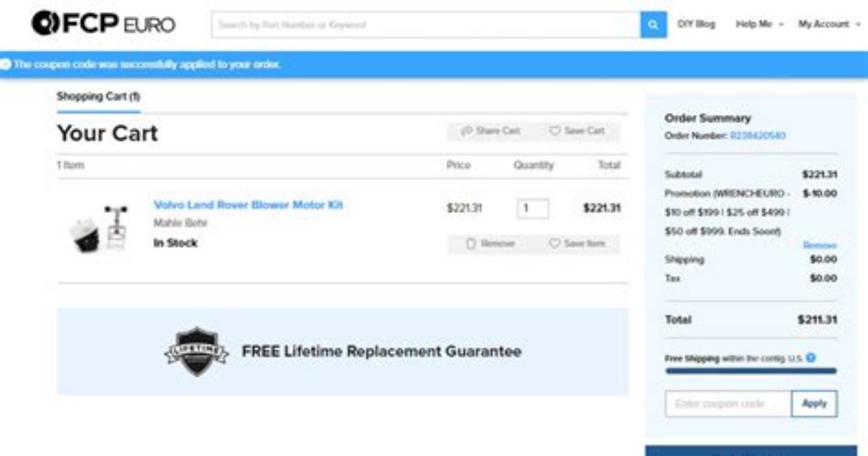Click the quantity field showing 1
This screenshot has width=868, height=456.
pyautogui.click(x=533, y=208)
